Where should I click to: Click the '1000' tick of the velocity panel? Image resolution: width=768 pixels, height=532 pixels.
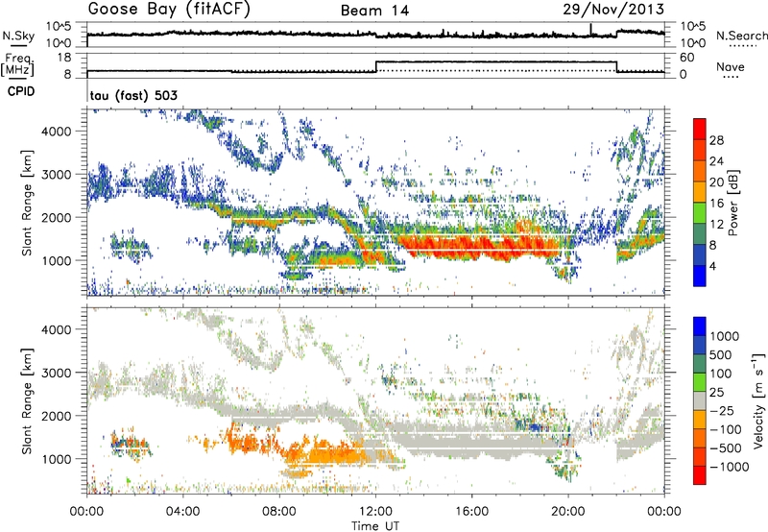57,459
